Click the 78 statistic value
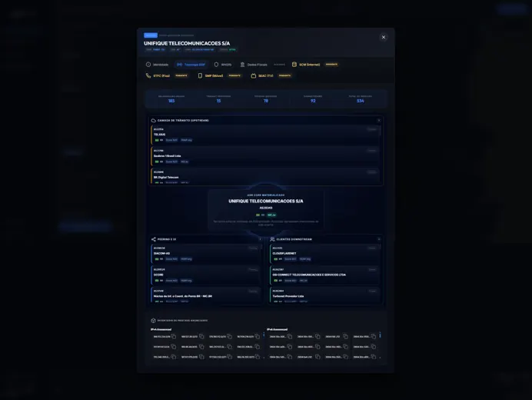The height and width of the screenshot is (400, 532). click(x=266, y=102)
